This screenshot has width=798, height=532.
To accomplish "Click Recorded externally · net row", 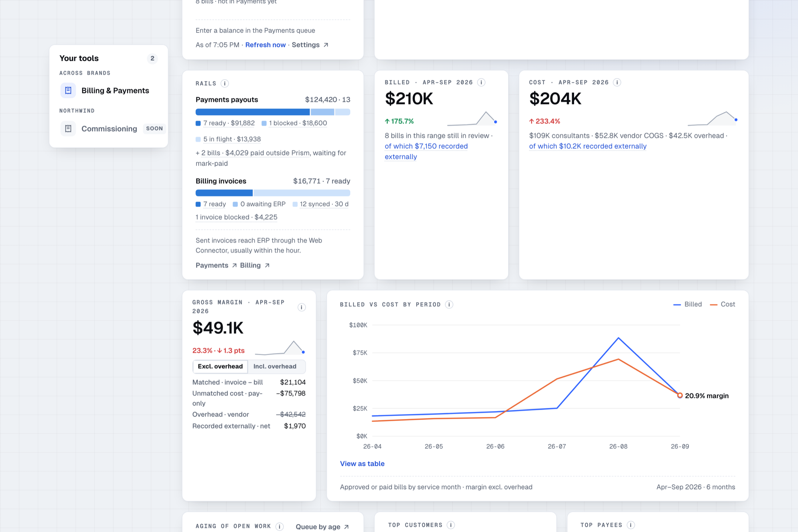I will point(249,426).
